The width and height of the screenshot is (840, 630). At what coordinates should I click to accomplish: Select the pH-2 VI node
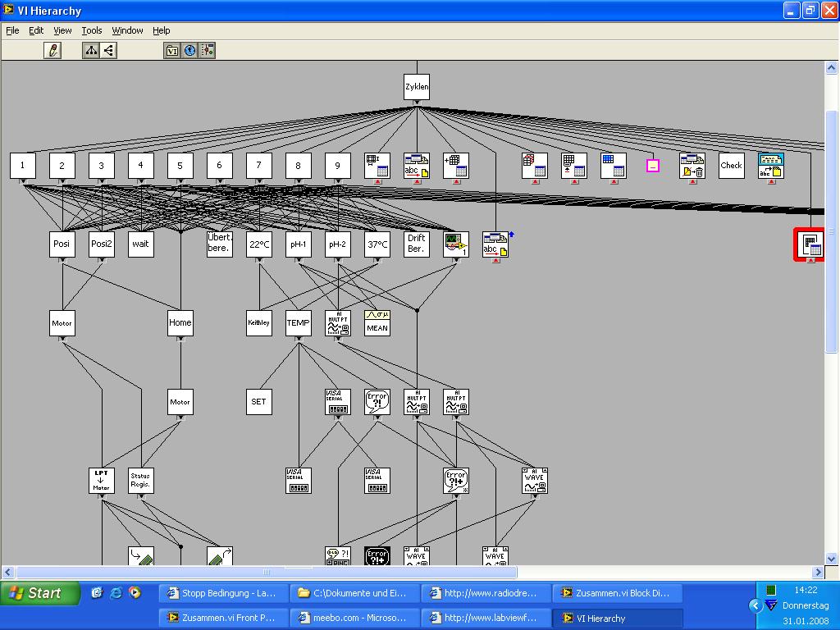(x=337, y=244)
